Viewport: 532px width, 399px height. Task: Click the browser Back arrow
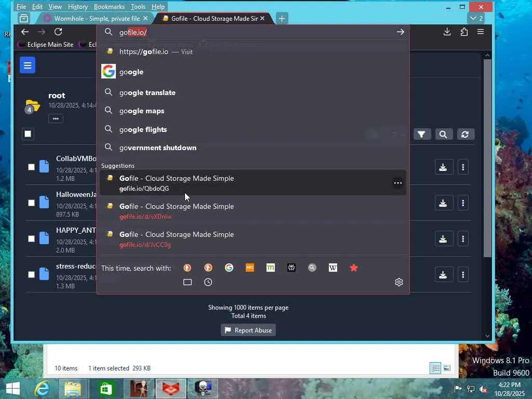tap(25, 32)
